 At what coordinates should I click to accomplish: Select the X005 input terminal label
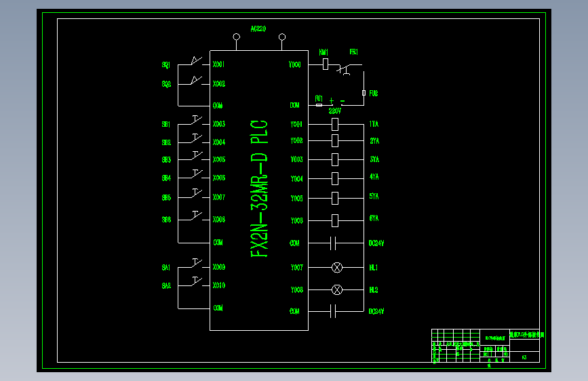pyautogui.click(x=219, y=160)
